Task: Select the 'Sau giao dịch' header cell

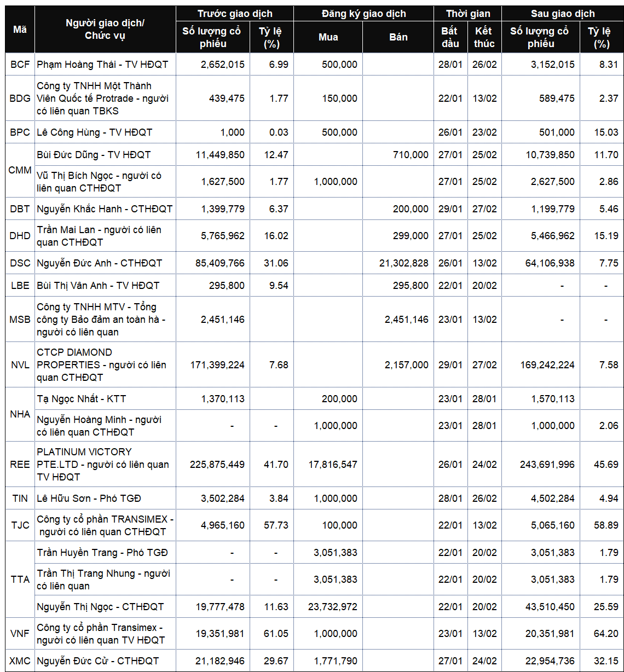Action: pyautogui.click(x=562, y=14)
